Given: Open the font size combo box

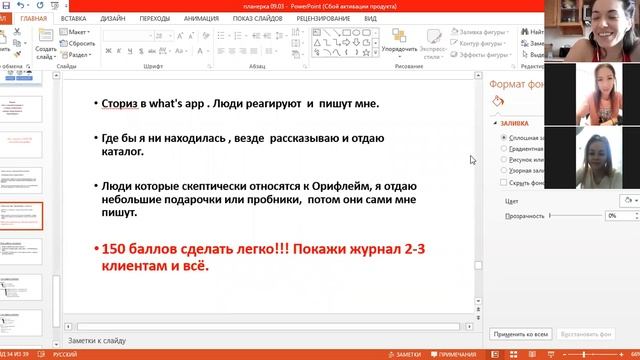Looking at the screenshot, I should pos(164,36).
